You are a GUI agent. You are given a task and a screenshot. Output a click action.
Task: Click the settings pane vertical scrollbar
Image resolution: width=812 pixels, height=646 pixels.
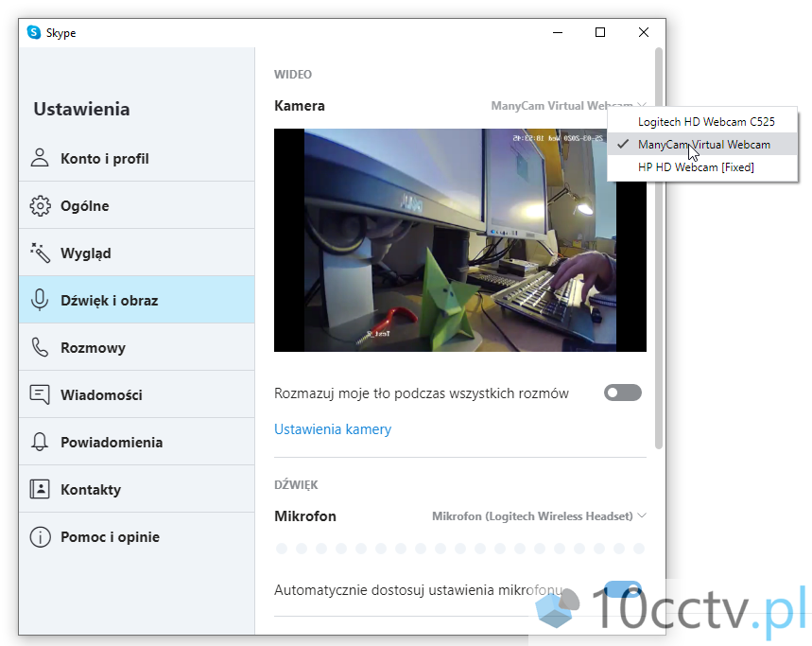coord(659,248)
